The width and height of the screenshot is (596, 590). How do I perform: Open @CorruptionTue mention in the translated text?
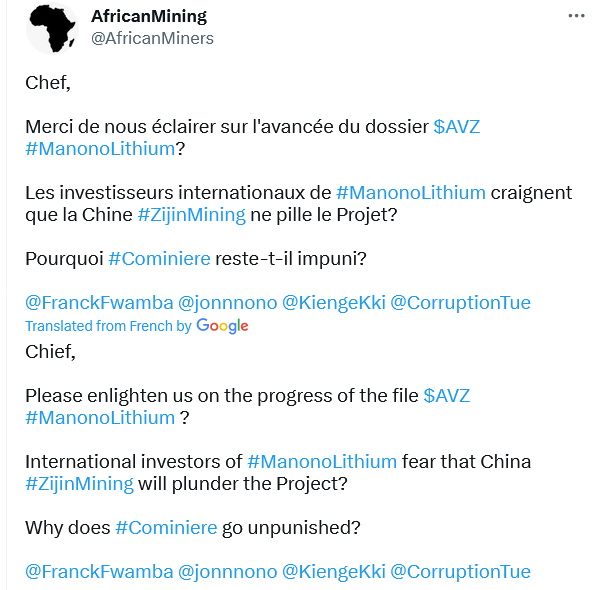[460, 572]
